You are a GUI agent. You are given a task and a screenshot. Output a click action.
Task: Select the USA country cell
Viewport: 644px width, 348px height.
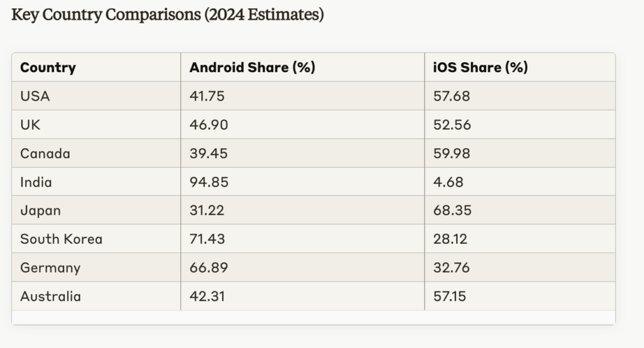point(35,97)
